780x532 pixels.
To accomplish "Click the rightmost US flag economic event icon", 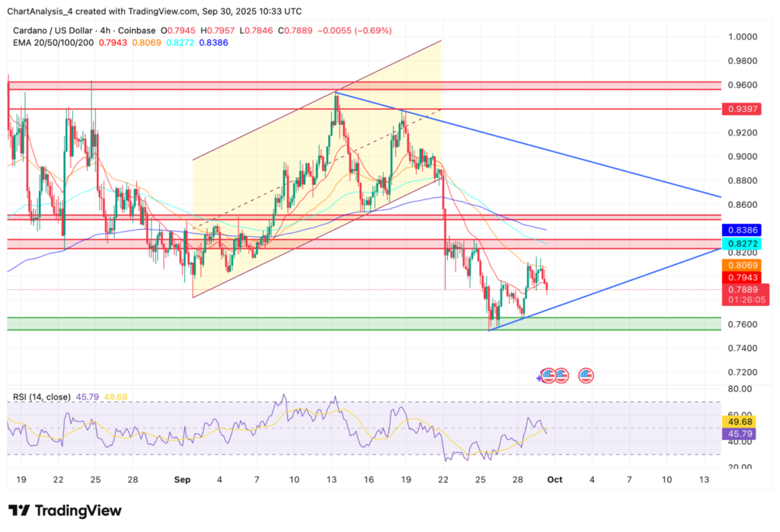I will 586,374.
